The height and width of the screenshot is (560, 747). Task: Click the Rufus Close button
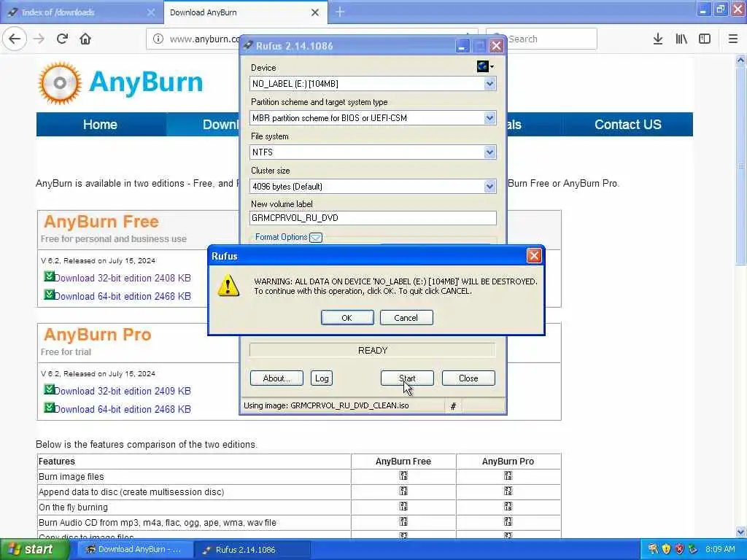point(468,378)
